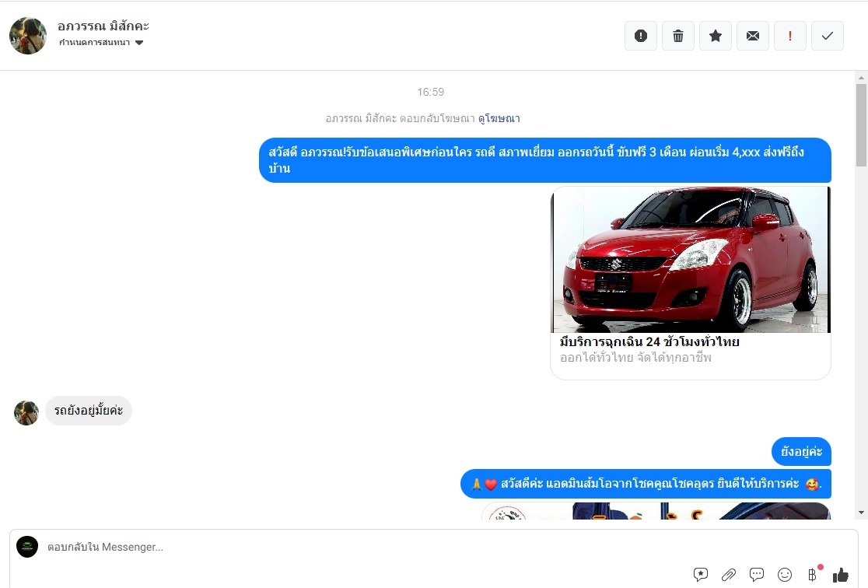This screenshot has width=868, height=588.
Task: Click the Baht payment request icon
Action: [813, 575]
